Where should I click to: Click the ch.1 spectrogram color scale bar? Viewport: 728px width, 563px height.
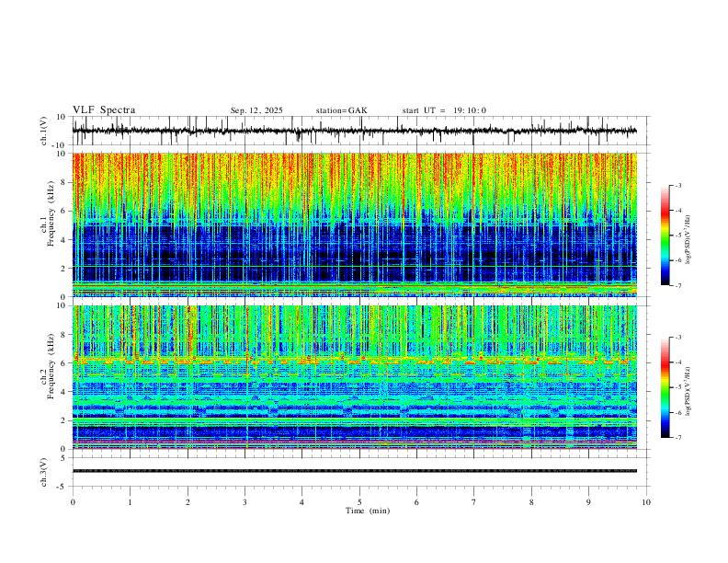click(665, 236)
